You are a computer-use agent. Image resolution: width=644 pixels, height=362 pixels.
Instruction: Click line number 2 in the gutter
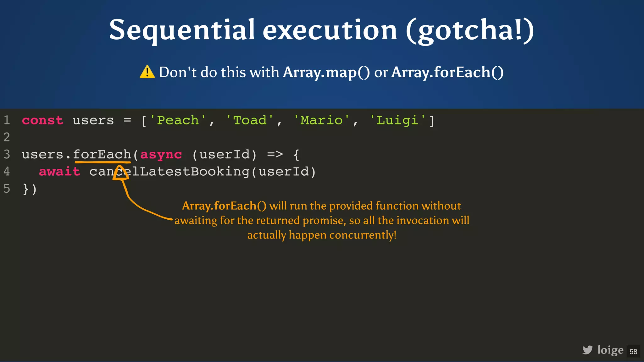(7, 137)
